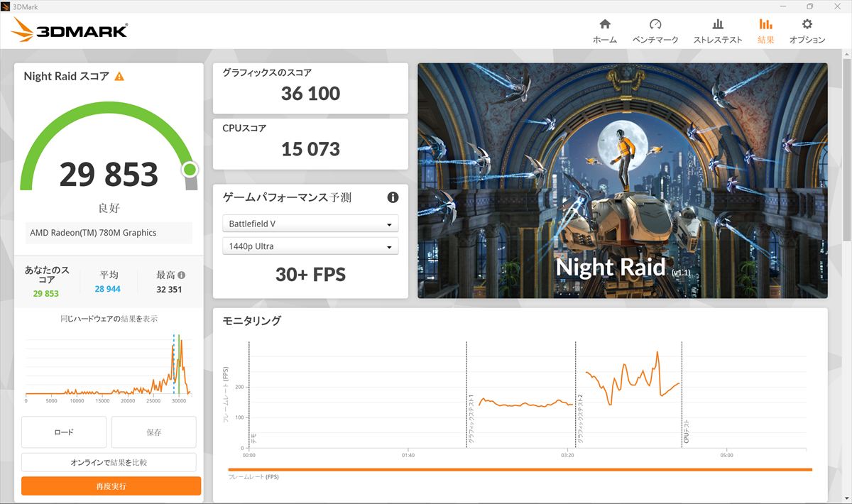
Task: Click the 3DMark logo in header
Action: [70, 31]
